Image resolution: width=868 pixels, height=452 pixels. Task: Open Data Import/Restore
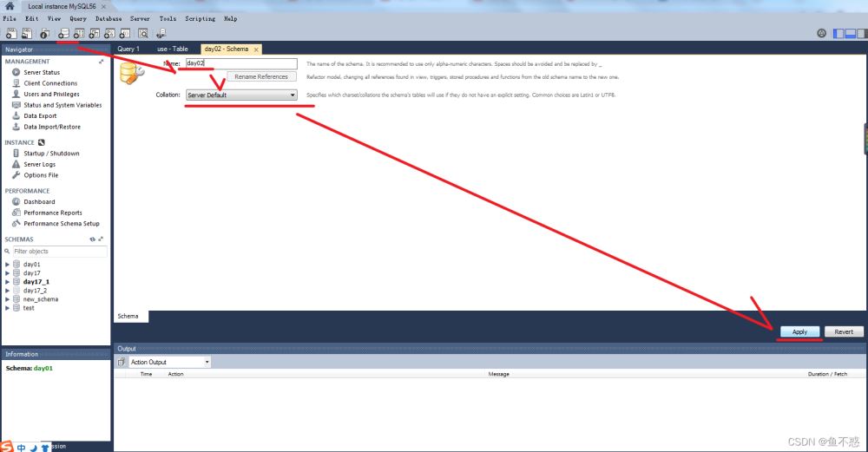pos(52,127)
